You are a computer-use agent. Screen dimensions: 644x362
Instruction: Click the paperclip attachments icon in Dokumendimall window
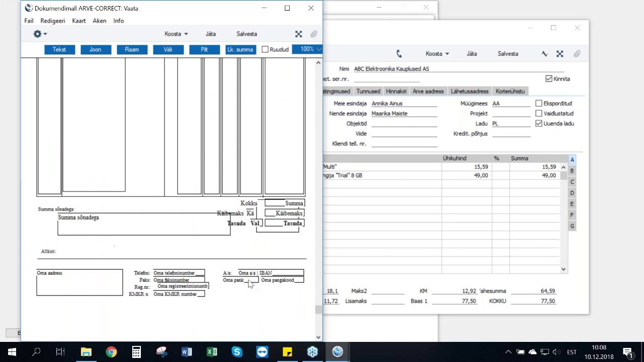[x=313, y=34]
